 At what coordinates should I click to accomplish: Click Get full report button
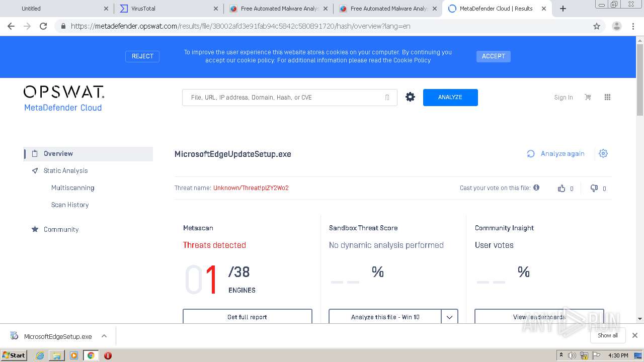(247, 317)
